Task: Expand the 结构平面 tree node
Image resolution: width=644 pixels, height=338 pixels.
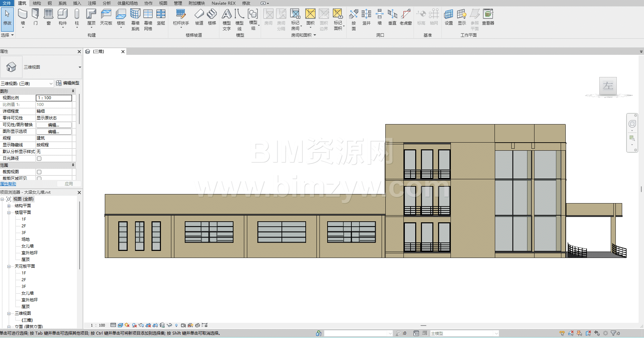Action: point(9,206)
